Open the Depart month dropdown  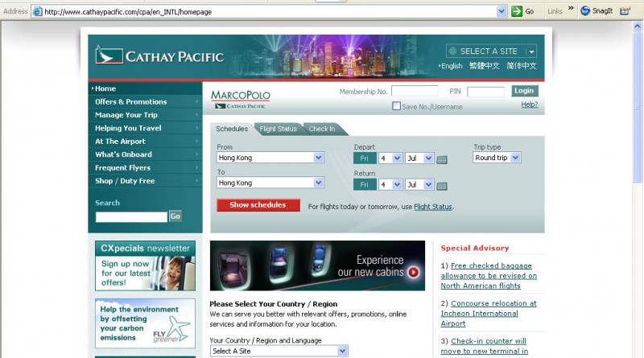coord(419,158)
